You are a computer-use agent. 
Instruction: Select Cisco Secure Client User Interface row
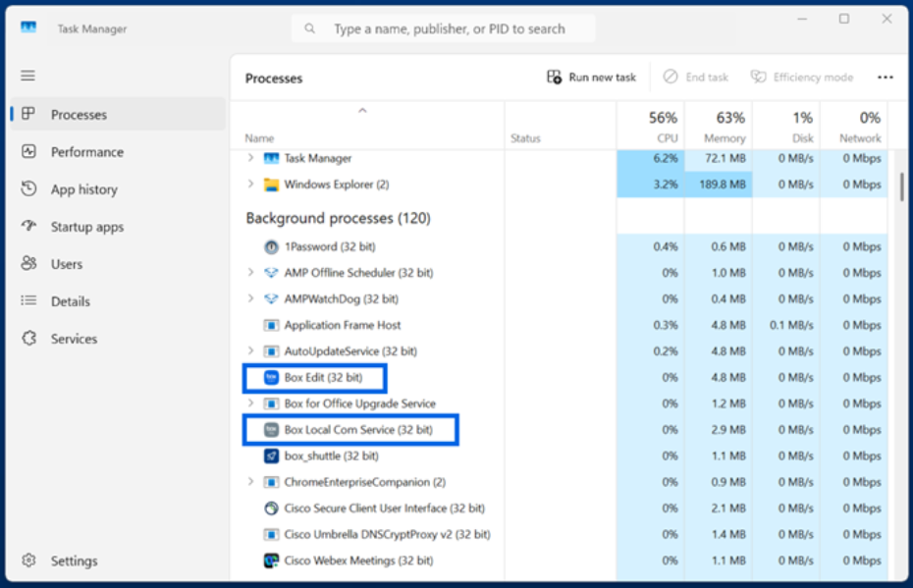tap(559, 508)
